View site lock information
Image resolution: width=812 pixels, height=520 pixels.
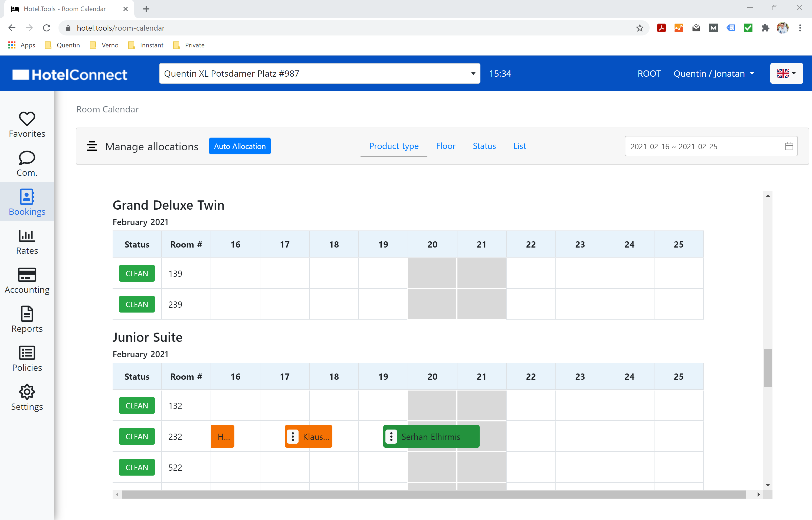coord(68,28)
